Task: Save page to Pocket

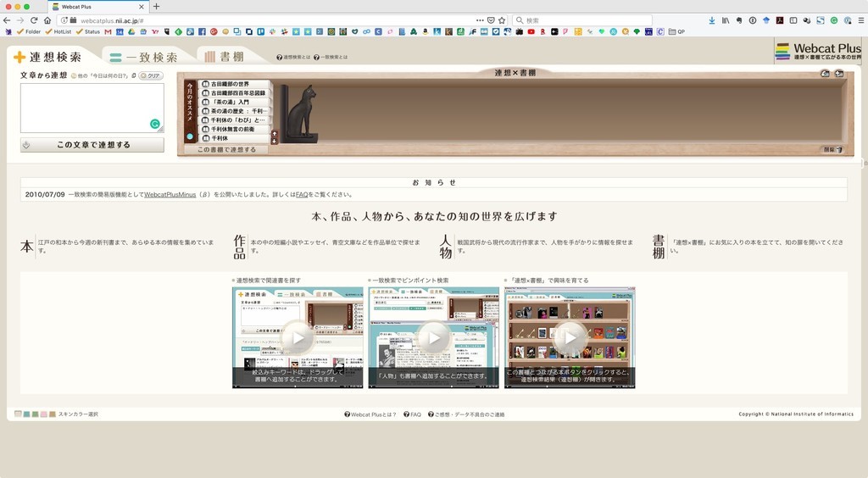Action: tap(491, 20)
